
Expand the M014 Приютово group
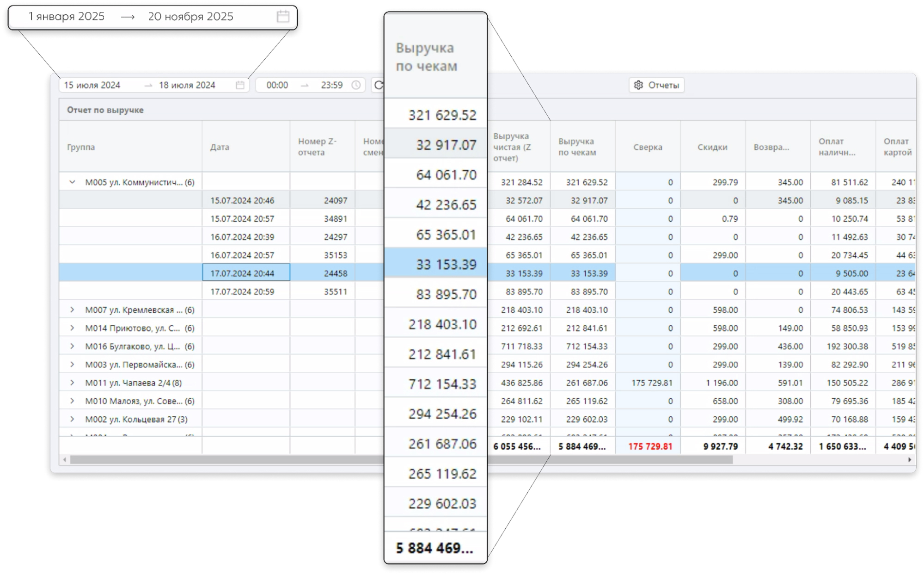click(72, 328)
